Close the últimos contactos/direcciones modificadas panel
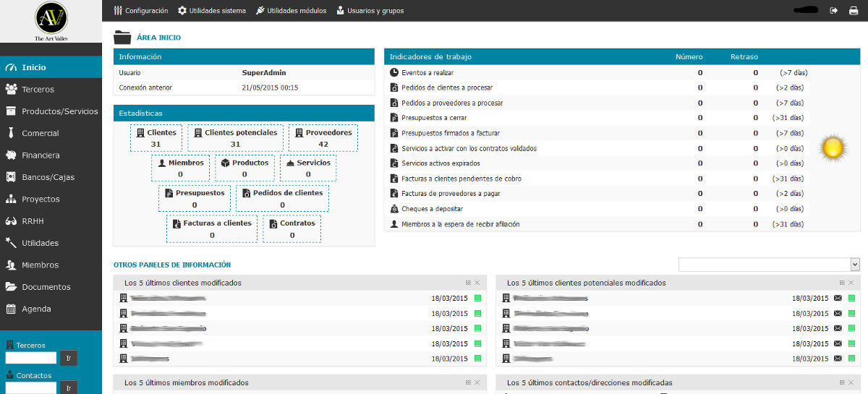868x394 pixels. click(851, 382)
